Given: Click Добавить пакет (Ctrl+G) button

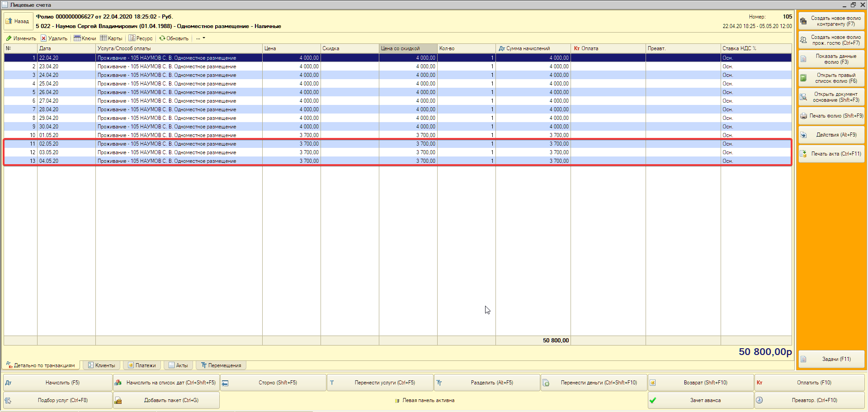Looking at the screenshot, I should pyautogui.click(x=166, y=400).
